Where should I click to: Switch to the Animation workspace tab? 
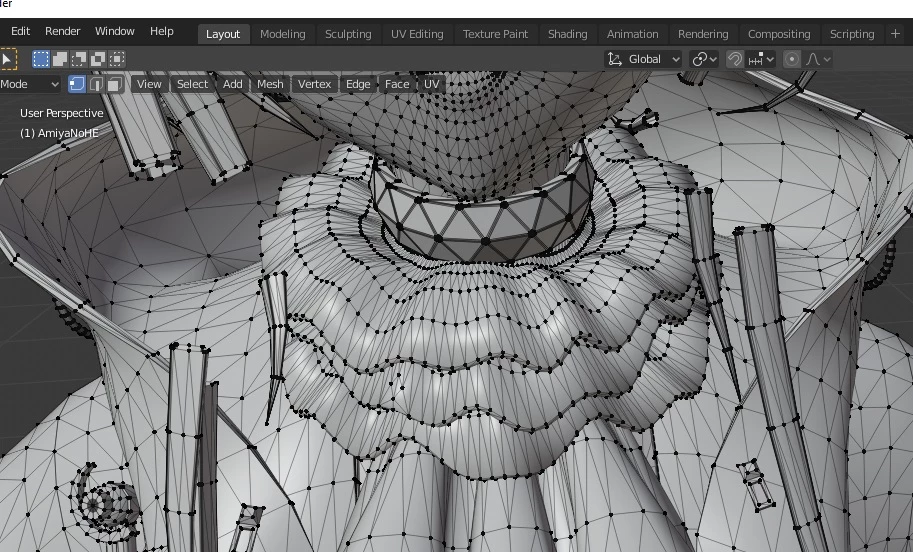click(x=632, y=34)
